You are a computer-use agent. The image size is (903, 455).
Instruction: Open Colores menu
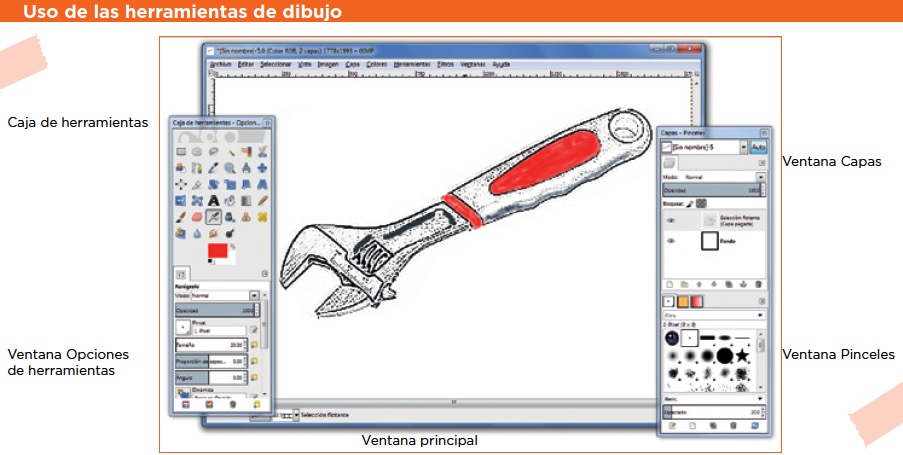[x=377, y=65]
